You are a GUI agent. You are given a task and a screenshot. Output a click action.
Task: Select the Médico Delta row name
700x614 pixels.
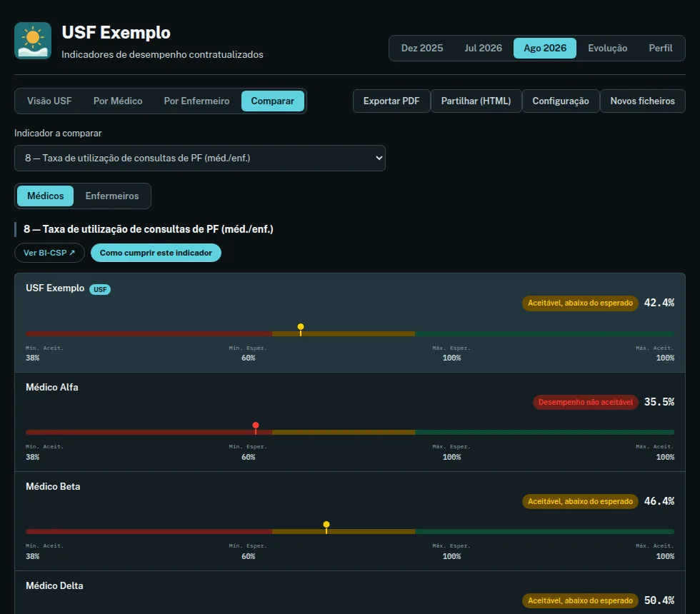tap(54, 586)
